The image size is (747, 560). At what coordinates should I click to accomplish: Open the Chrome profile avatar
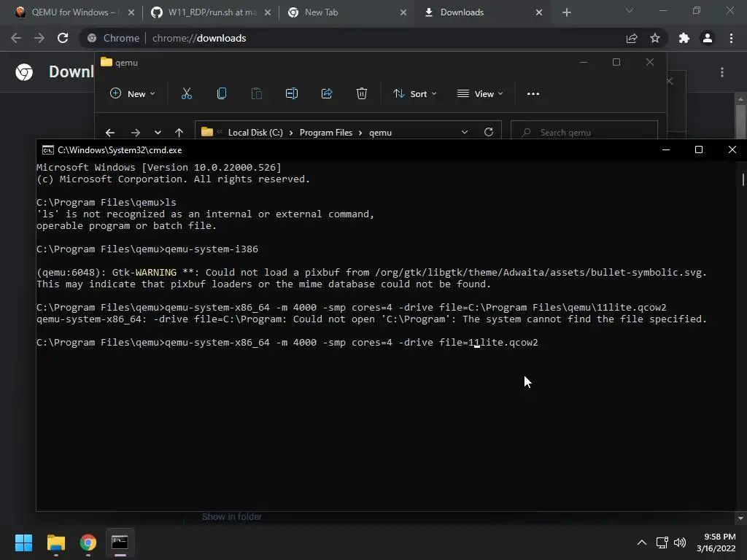pyautogui.click(x=708, y=38)
